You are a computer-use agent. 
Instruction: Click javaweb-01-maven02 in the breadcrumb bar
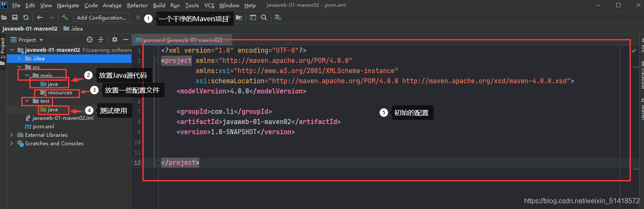(x=30, y=28)
